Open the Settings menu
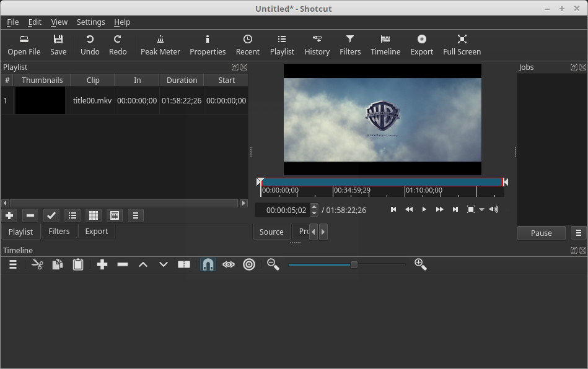Viewport: 588px width, 369px height. tap(90, 22)
